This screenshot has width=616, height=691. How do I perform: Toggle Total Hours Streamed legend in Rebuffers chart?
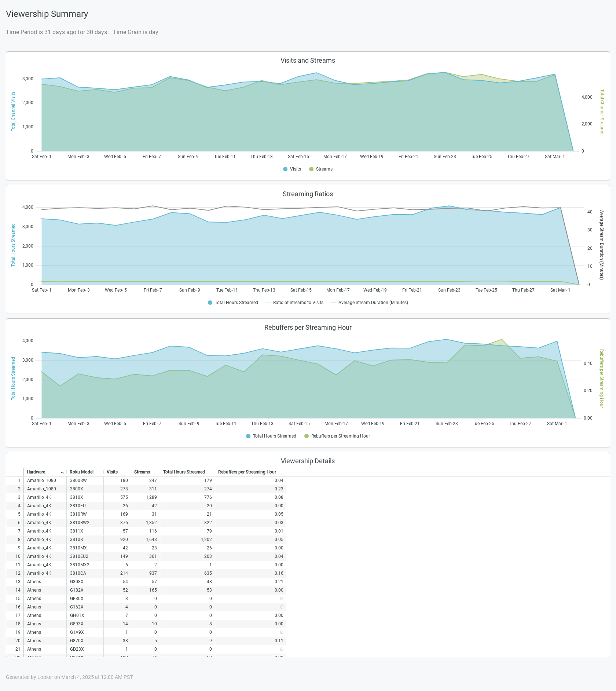coord(271,436)
